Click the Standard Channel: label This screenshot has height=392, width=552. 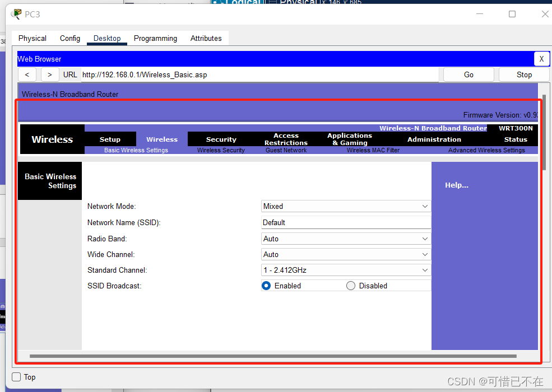(117, 270)
